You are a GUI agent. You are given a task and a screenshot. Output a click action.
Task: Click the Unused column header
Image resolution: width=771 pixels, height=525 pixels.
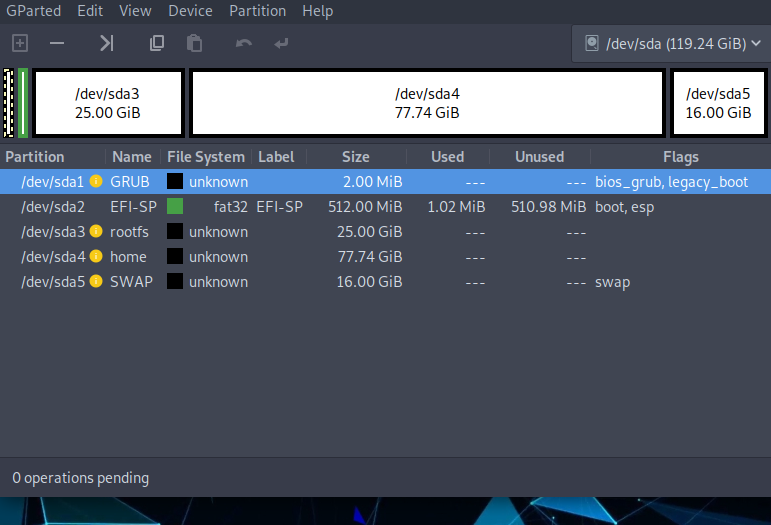tap(539, 157)
